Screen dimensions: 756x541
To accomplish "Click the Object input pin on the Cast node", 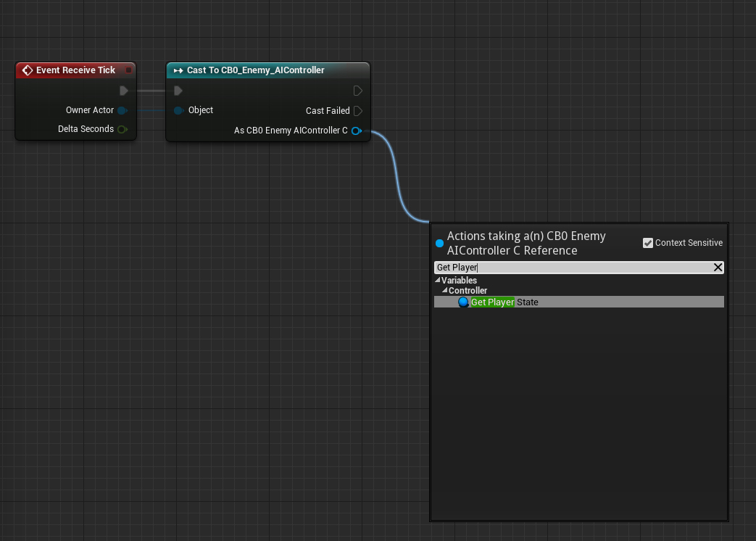I will (178, 110).
